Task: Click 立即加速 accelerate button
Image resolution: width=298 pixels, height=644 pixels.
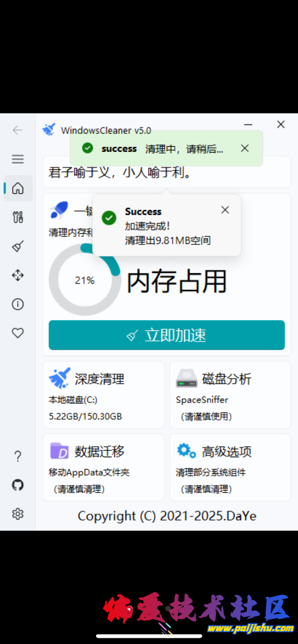Action: click(166, 335)
